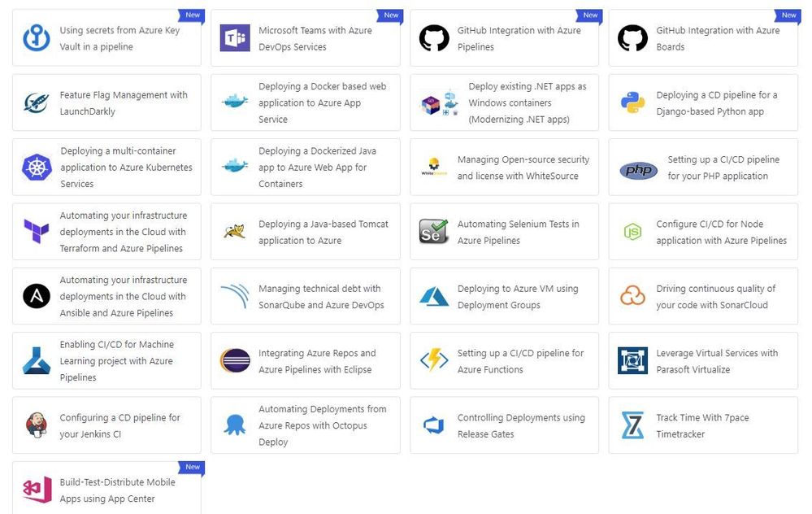
Task: Click the LaunchDarkly rocket icon
Action: coord(37,102)
